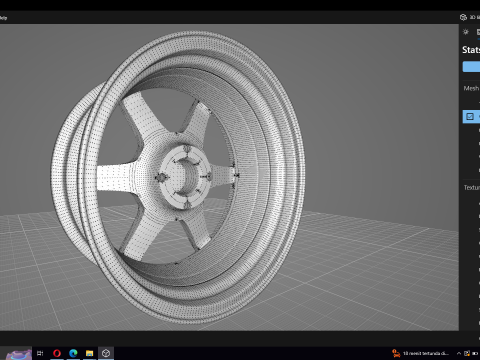This screenshot has width=480, height=360.
Task: Open File Explorer from the taskbar
Action: [x=89, y=353]
